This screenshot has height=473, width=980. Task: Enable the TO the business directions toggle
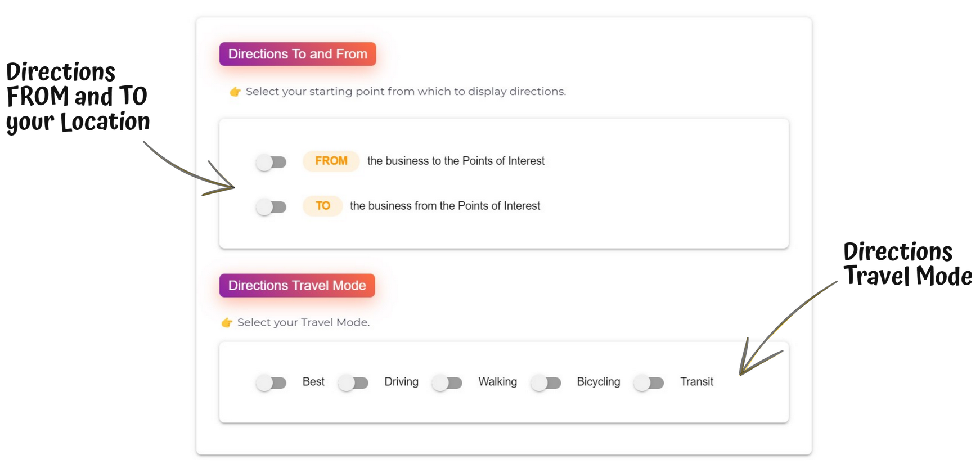pos(271,207)
